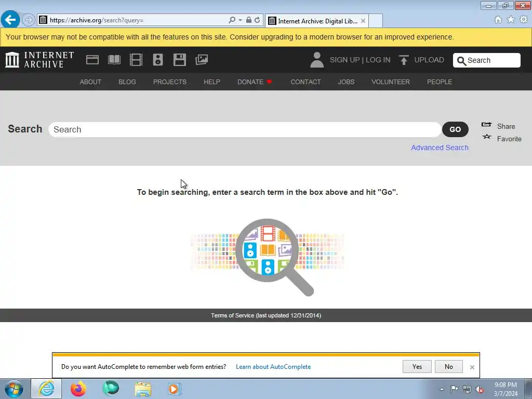Click the UPLOAD link text
The height and width of the screenshot is (399, 532).
pyautogui.click(x=429, y=60)
